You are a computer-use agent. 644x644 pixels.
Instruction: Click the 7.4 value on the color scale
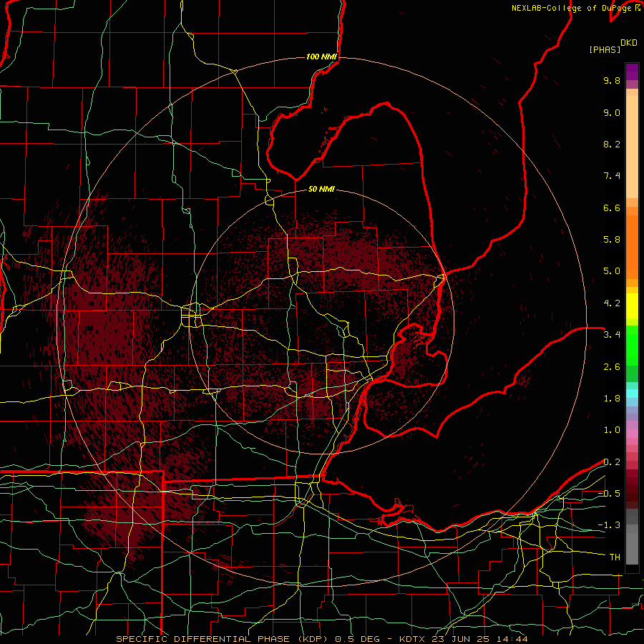coord(612,176)
